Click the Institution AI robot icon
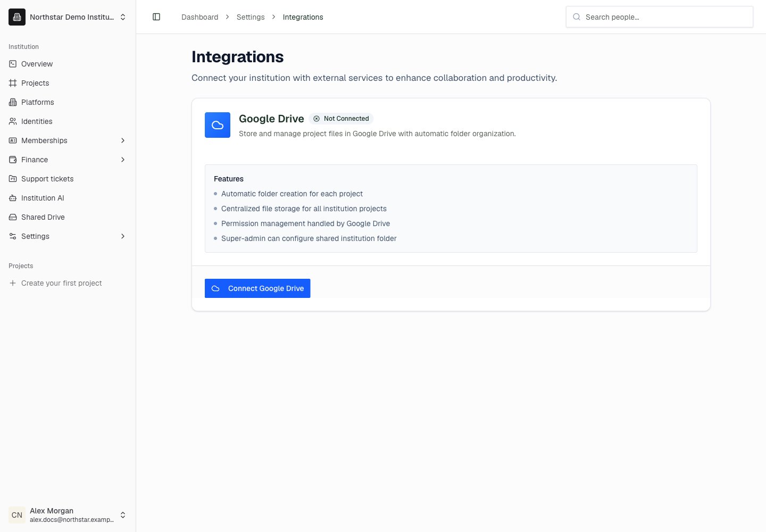Image resolution: width=766 pixels, height=532 pixels. 13,198
